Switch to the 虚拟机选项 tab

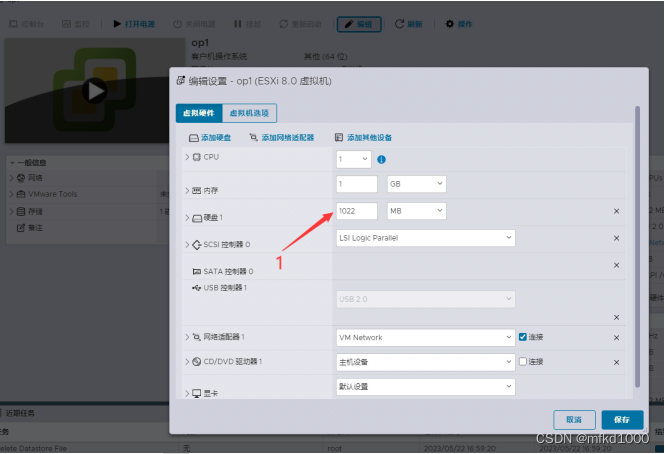tap(249, 113)
